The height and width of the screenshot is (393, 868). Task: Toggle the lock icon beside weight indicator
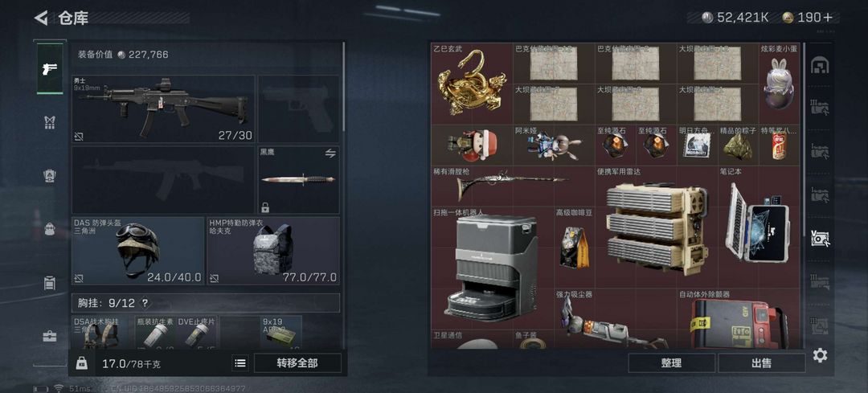(x=81, y=363)
